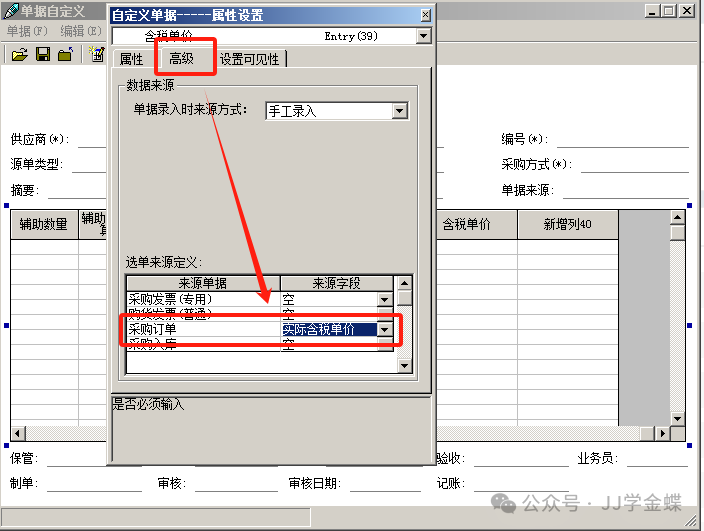This screenshot has width=704, height=531.
Task: Click the 编号 input field
Action: [x=622, y=139]
